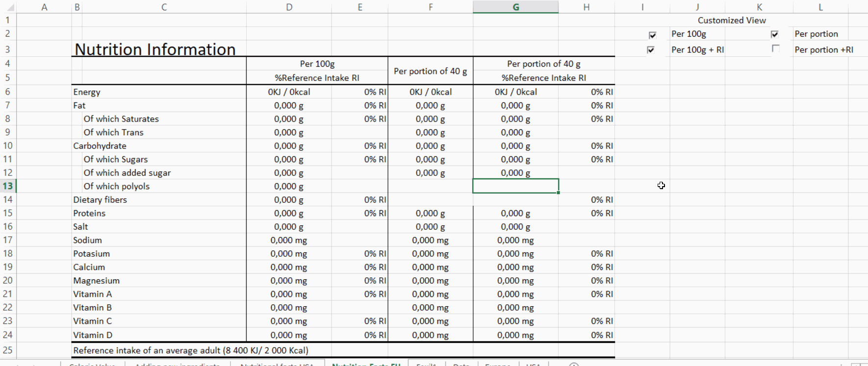Viewport: 868px width, 366px height.
Task: Select the Of which polyols label cell
Action: [x=117, y=186]
